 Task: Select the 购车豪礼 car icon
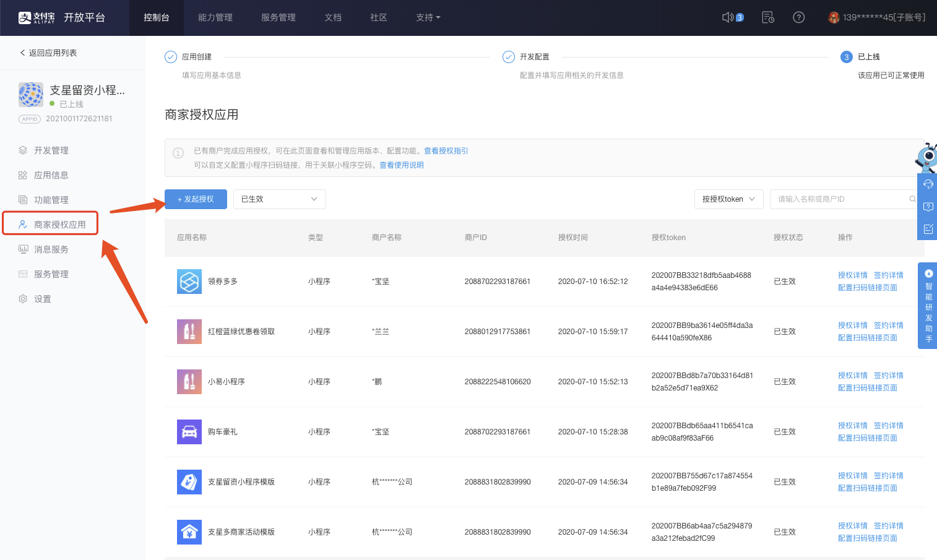[189, 432]
